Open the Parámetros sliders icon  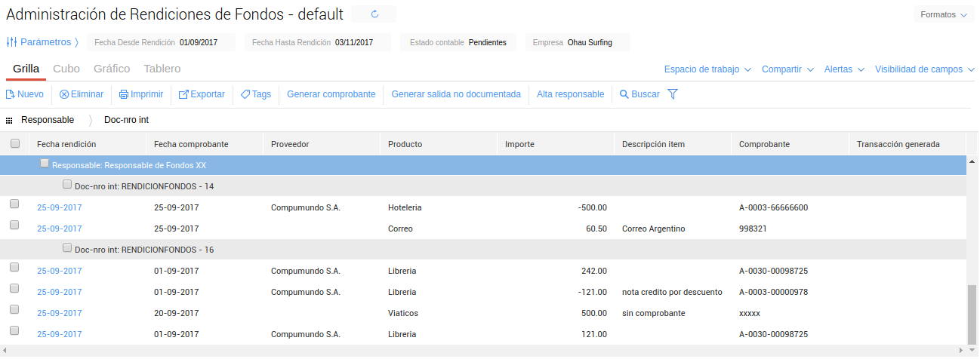tap(11, 42)
